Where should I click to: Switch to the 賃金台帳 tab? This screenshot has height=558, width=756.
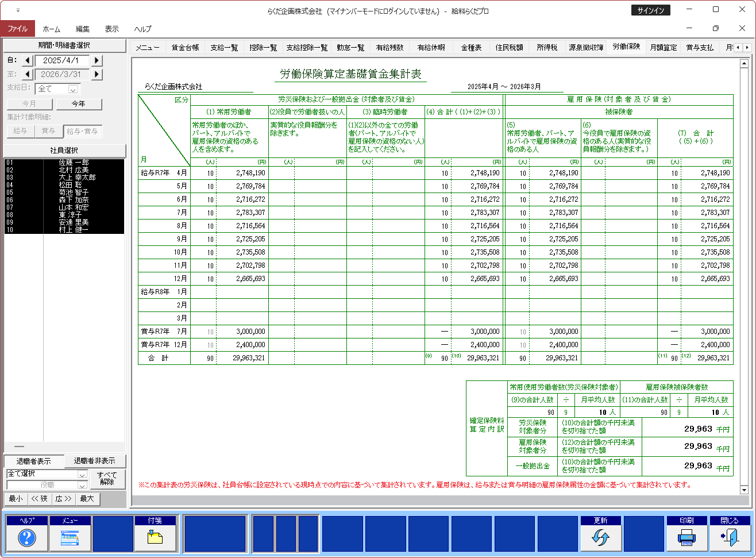185,48
